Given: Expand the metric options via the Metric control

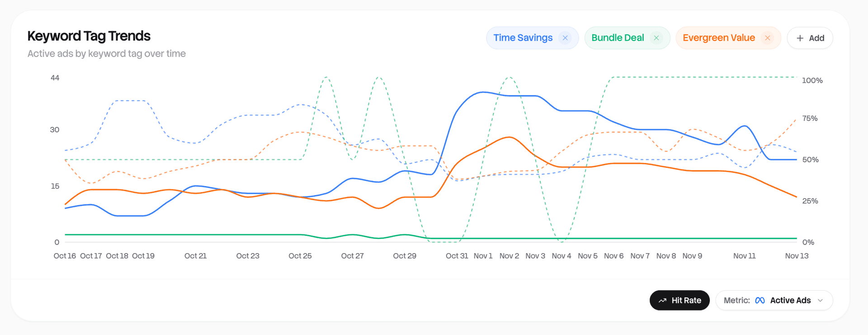Looking at the screenshot, I should coord(774,300).
